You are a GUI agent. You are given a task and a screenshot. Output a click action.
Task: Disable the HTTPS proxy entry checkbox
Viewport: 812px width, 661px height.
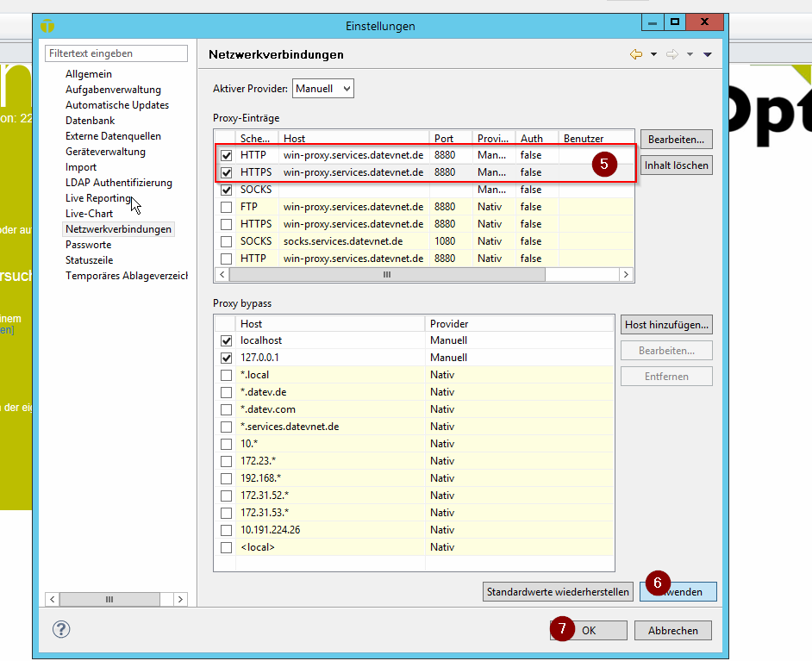226,172
